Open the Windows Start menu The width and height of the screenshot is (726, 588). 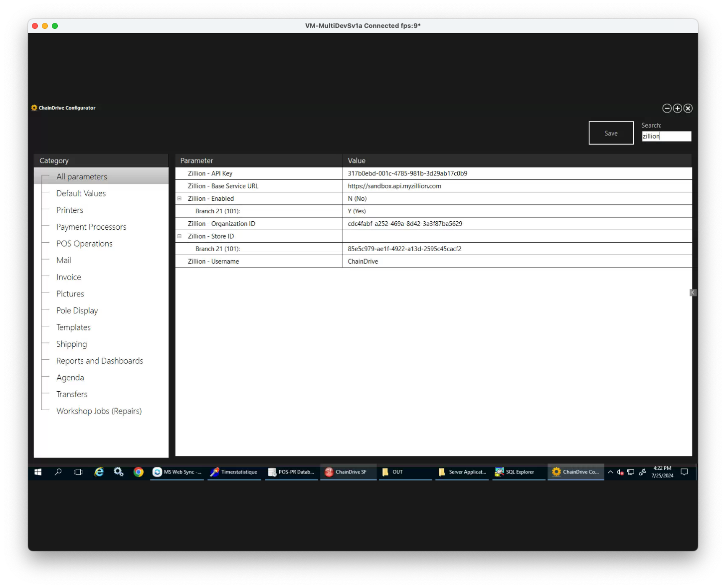click(x=38, y=472)
